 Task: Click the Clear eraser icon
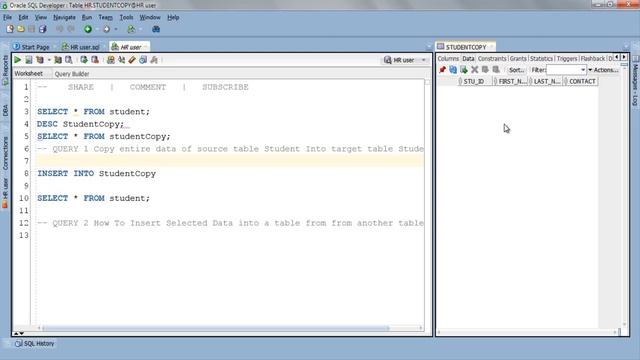[x=132, y=60]
